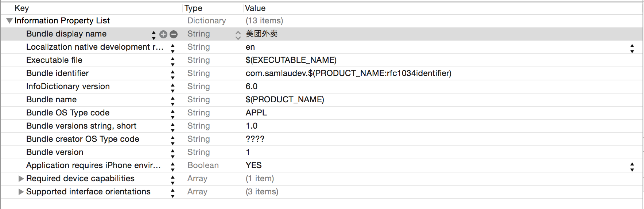644x209 pixels.
Task: Expand Supported interface orientations array
Action: click(x=21, y=192)
